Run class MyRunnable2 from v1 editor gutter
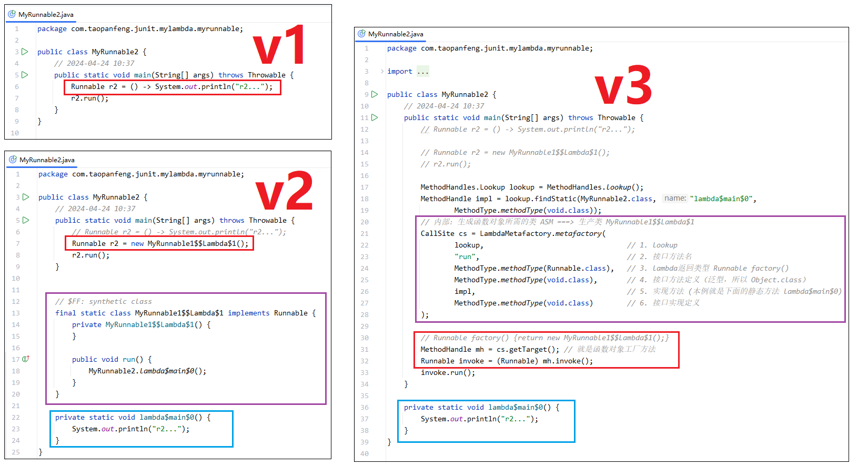Image resolution: width=868 pixels, height=475 pixels. (25, 52)
